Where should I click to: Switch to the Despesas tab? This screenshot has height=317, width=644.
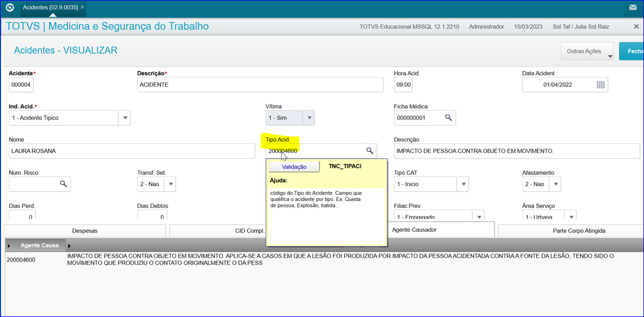[x=84, y=231]
